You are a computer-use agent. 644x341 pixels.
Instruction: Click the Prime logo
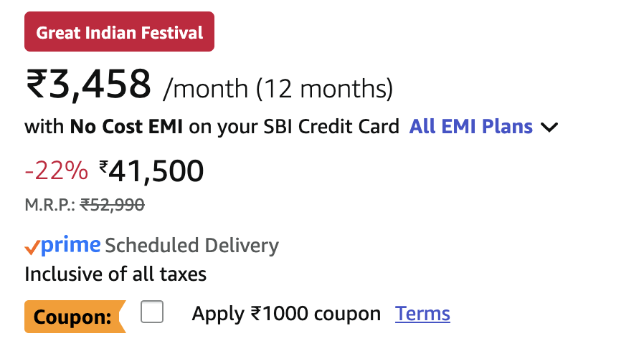click(70, 246)
